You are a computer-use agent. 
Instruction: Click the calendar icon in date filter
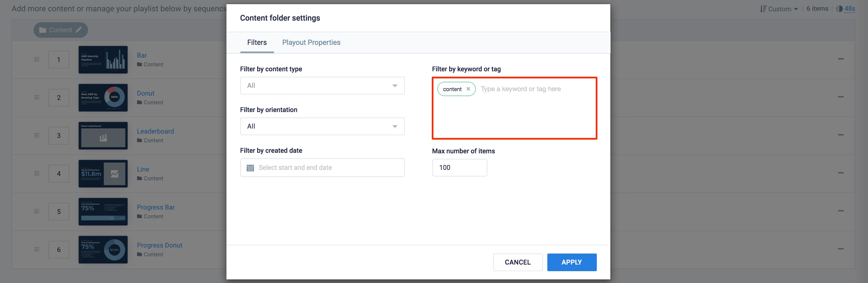click(250, 168)
